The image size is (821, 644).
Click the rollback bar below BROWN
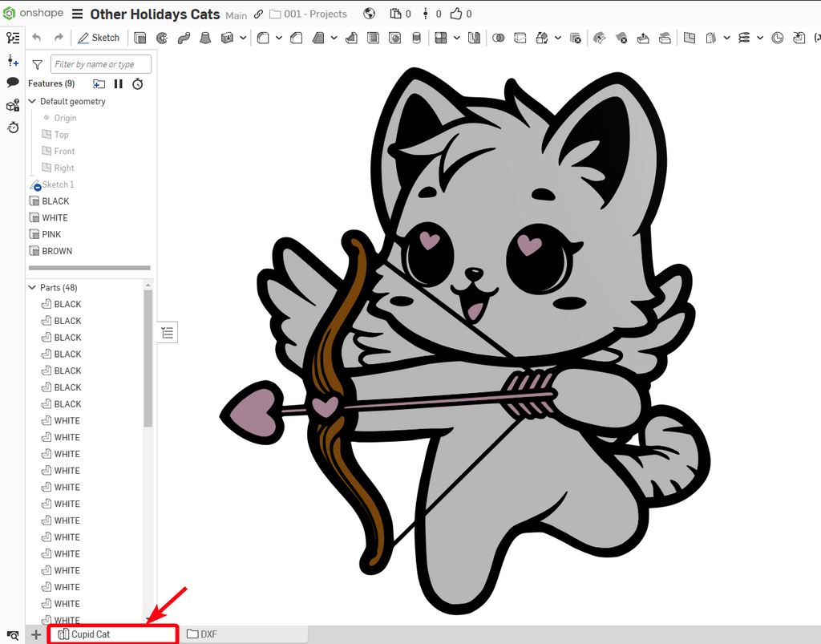[x=90, y=268]
